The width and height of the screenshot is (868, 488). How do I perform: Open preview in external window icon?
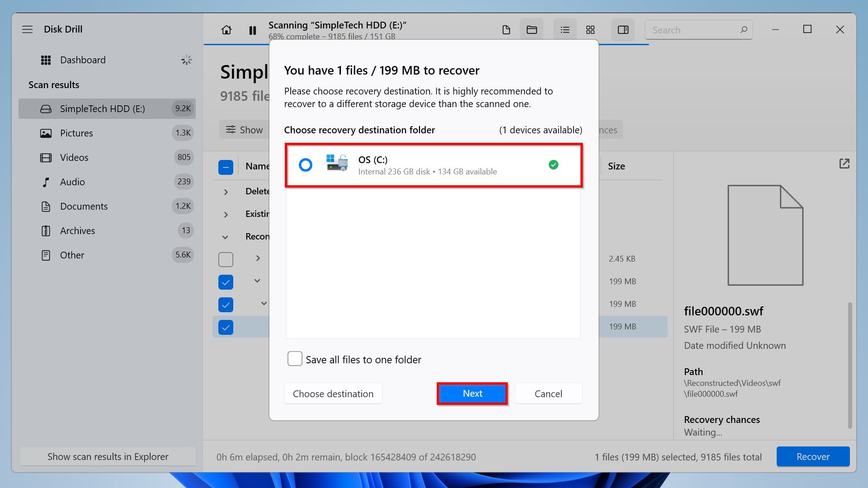coord(844,164)
